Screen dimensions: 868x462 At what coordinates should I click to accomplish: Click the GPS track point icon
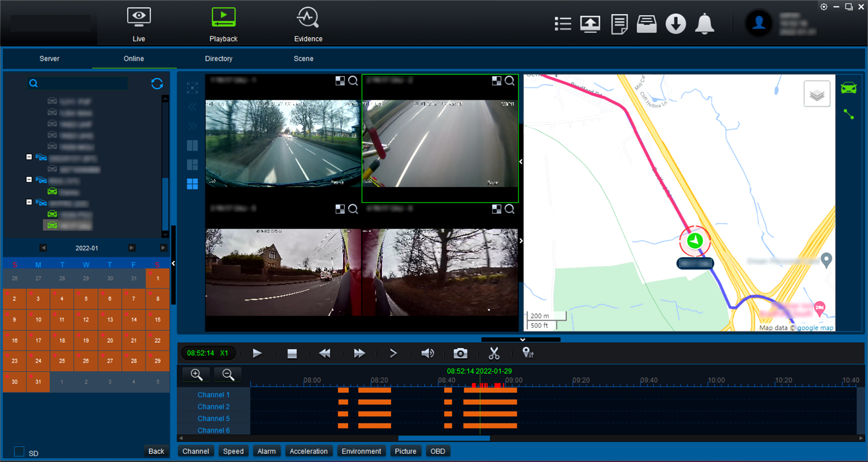(x=528, y=353)
